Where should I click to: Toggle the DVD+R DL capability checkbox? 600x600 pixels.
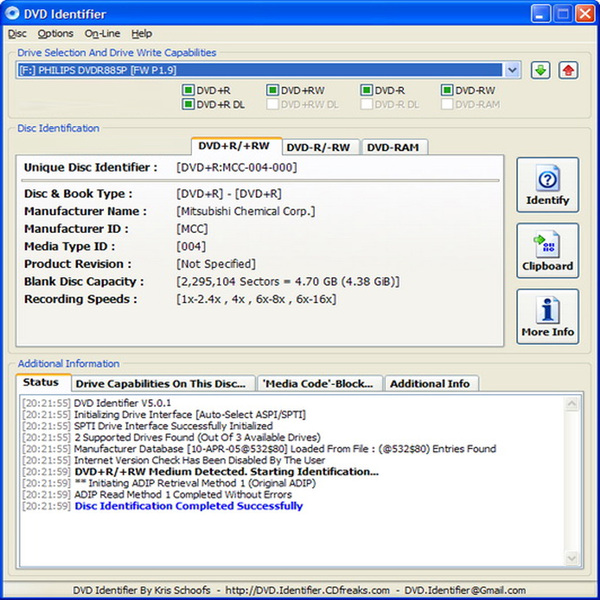(x=188, y=104)
